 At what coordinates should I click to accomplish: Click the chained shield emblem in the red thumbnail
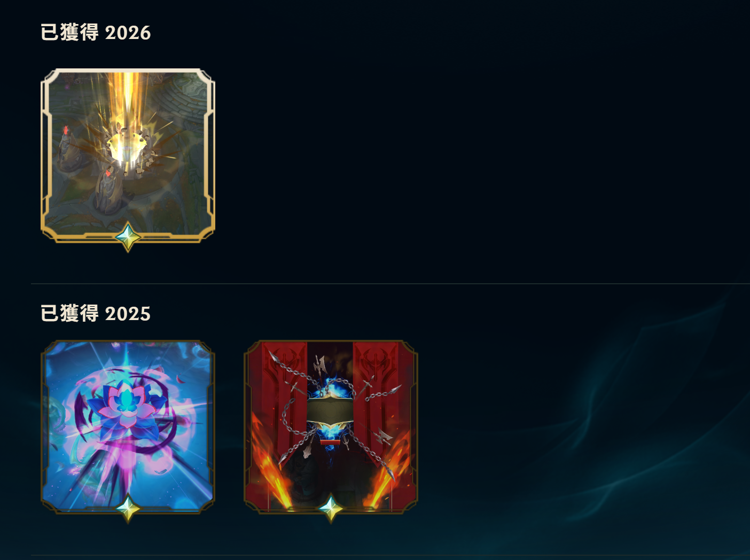pos(330,410)
